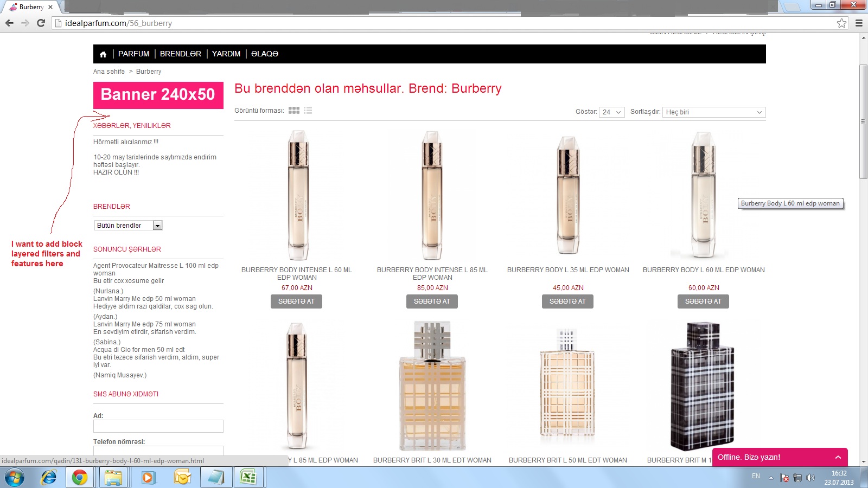The image size is (868, 488).
Task: Add Burberry Body L 35 ml to cart
Action: (567, 301)
